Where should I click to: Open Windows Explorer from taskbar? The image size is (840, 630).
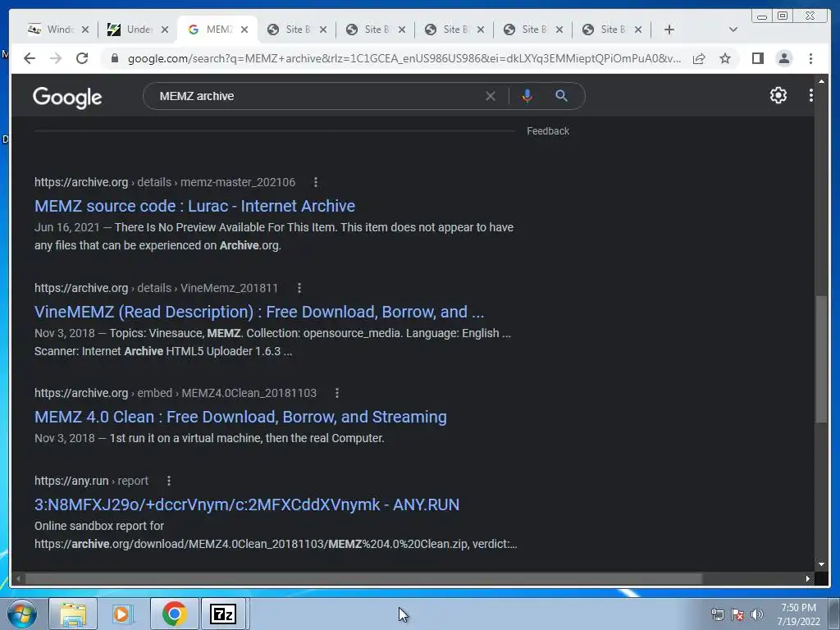click(x=73, y=614)
